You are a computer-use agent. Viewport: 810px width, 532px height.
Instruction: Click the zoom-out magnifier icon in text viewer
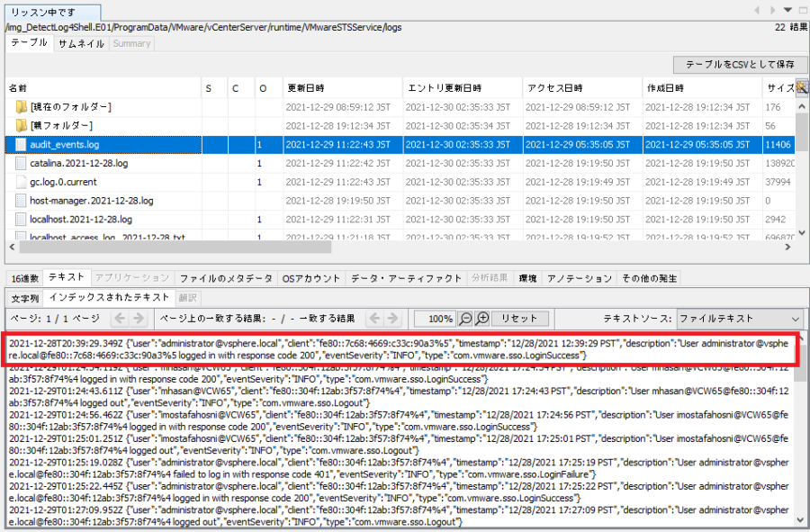(x=464, y=319)
